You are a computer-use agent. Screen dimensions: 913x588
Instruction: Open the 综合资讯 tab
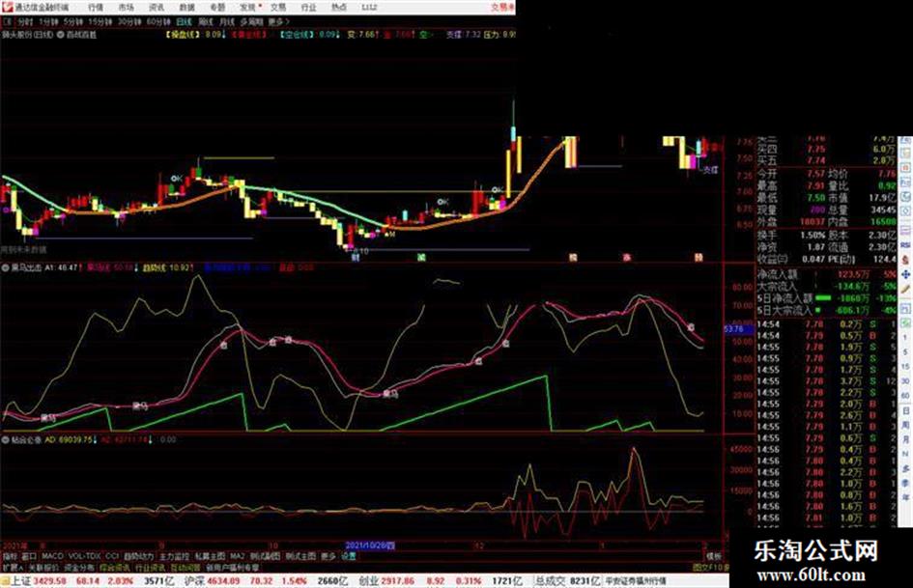point(115,567)
